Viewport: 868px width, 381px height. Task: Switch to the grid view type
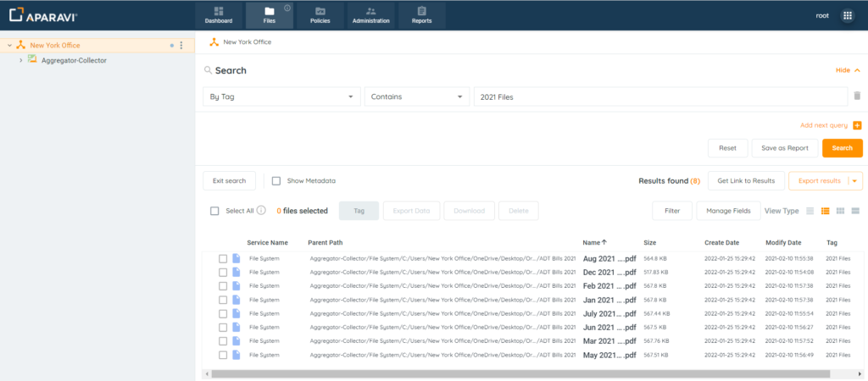(x=840, y=210)
